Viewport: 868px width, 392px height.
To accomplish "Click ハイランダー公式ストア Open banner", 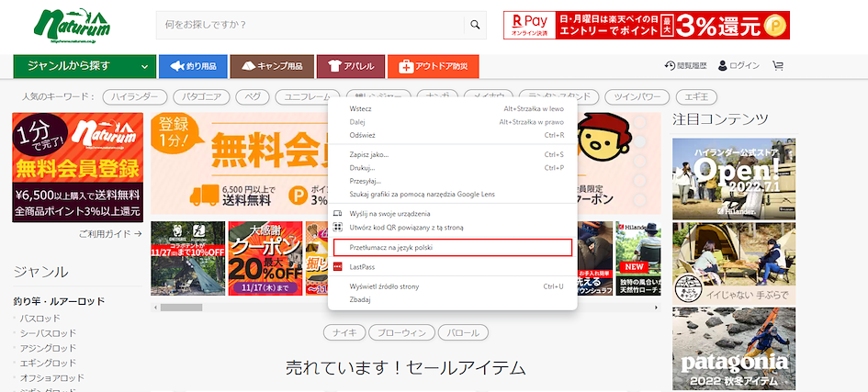I will (x=734, y=179).
